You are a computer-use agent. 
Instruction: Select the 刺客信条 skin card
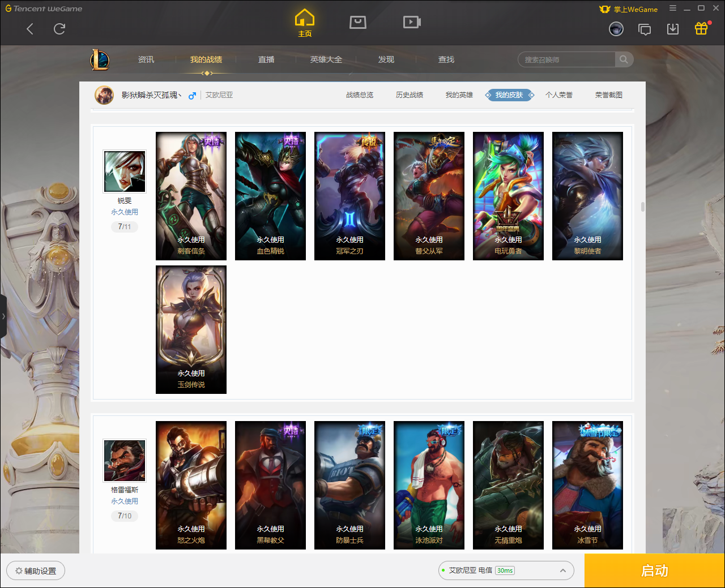tap(191, 196)
